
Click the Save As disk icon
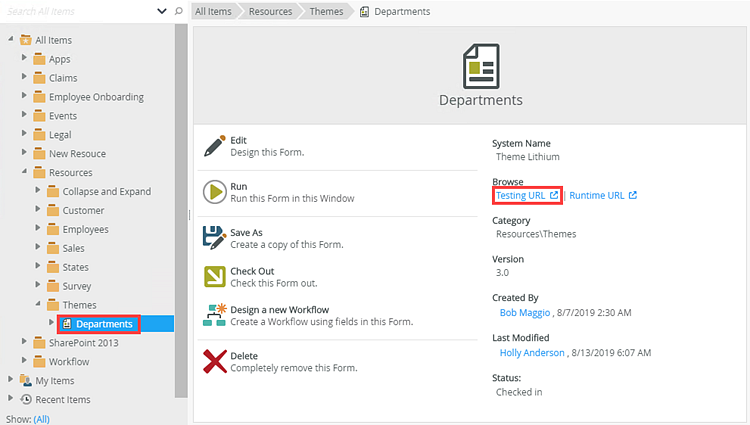tap(214, 238)
